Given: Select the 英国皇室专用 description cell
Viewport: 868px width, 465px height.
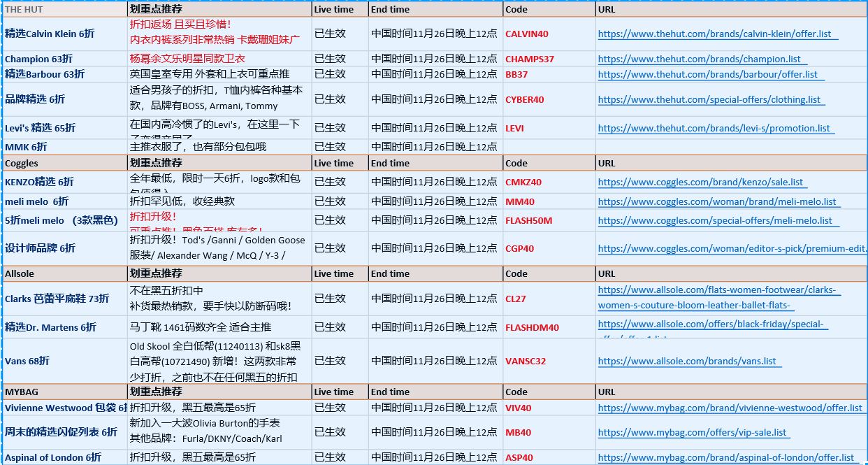Looking at the screenshot, I should pos(219,74).
